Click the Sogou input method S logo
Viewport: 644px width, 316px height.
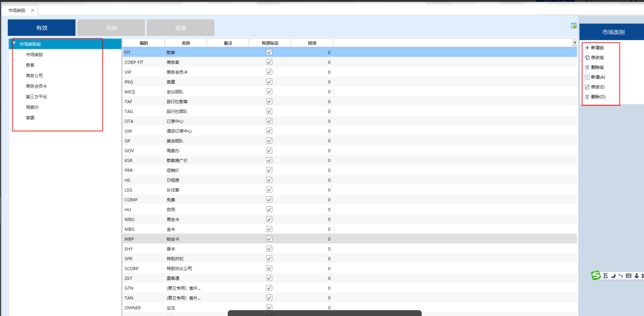(596, 276)
